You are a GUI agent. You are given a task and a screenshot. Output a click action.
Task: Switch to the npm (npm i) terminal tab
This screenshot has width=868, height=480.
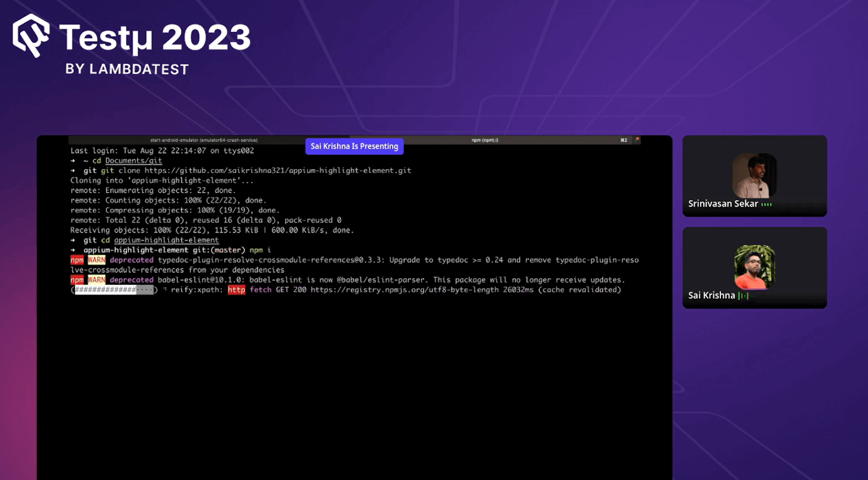pos(485,140)
